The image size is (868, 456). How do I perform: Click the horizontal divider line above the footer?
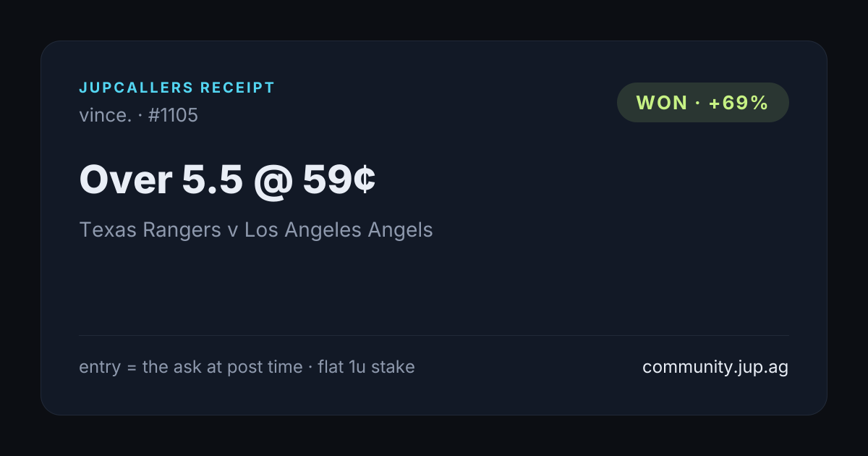[434, 335]
